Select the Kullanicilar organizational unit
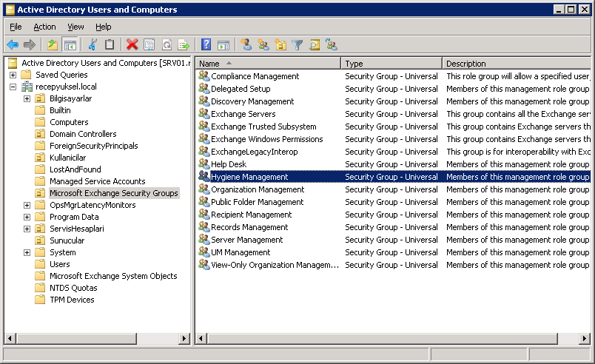The width and height of the screenshot is (595, 364). click(67, 158)
